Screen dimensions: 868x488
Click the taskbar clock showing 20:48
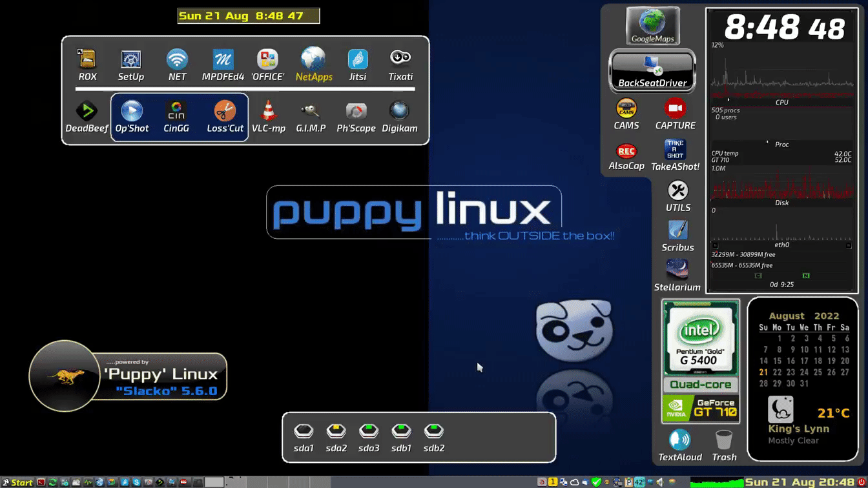coord(800,482)
